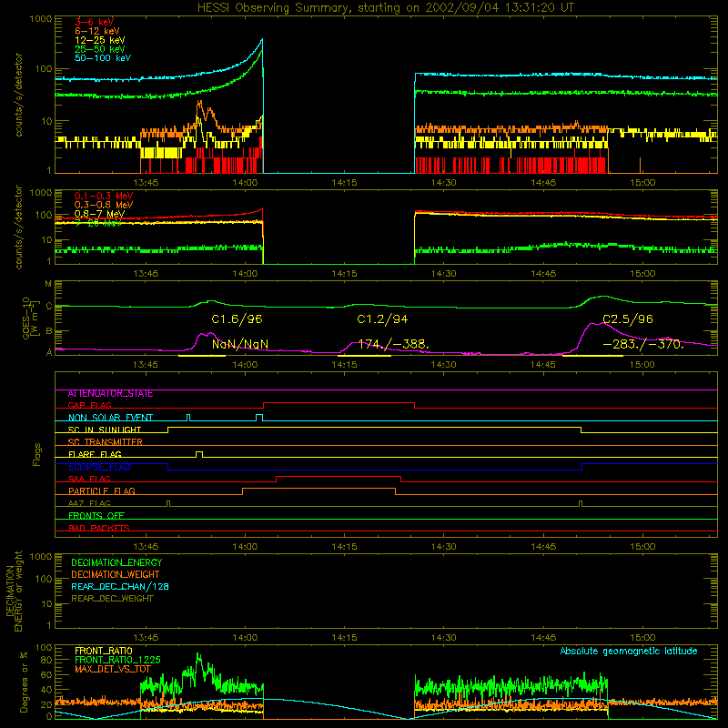Click the Degrees or % axis title

click(x=24, y=682)
